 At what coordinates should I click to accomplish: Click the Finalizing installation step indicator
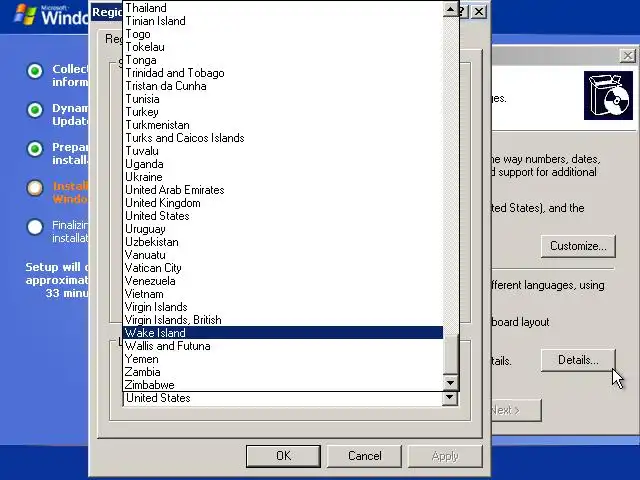tap(35, 227)
